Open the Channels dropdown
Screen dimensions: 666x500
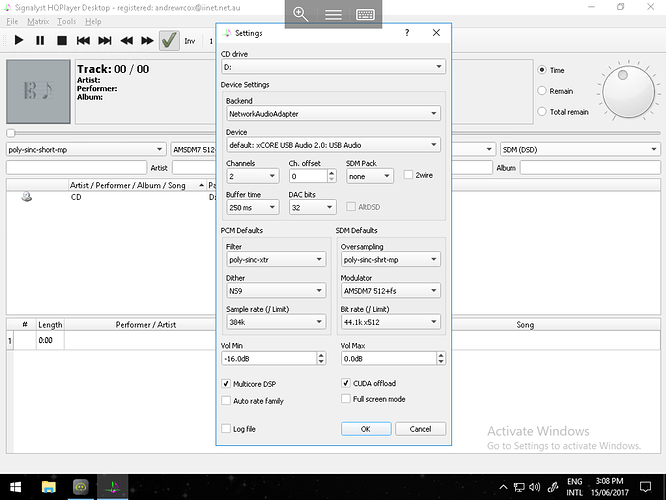(x=253, y=176)
